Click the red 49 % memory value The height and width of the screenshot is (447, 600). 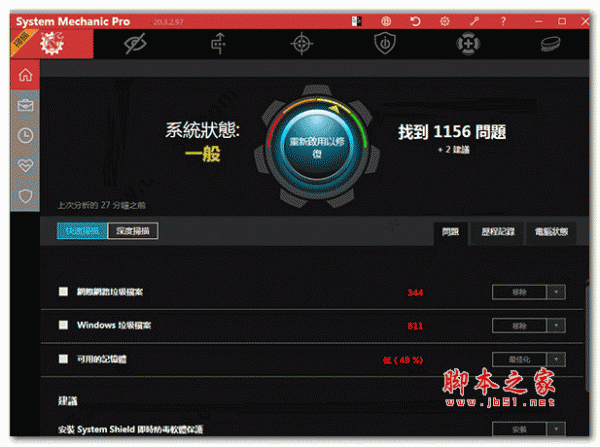[x=403, y=360]
